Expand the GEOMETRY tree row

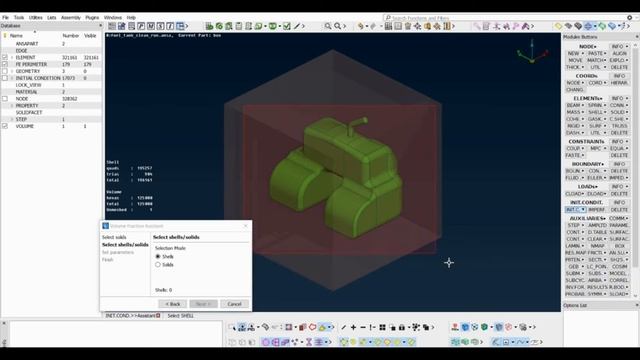[12, 71]
